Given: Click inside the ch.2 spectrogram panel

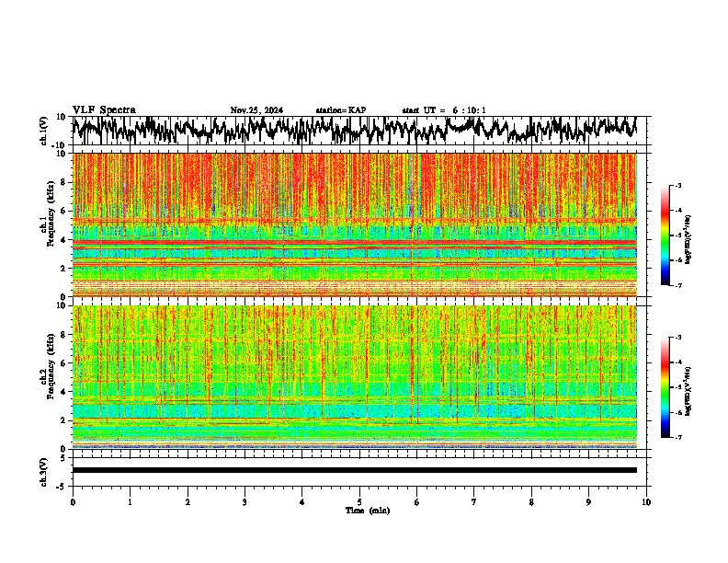Looking at the screenshot, I should coord(355,377).
